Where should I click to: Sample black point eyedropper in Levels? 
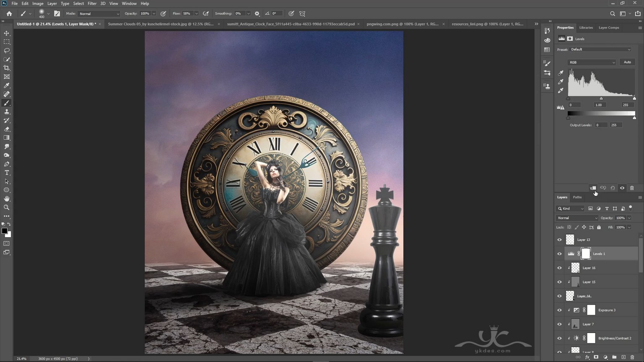(x=561, y=73)
